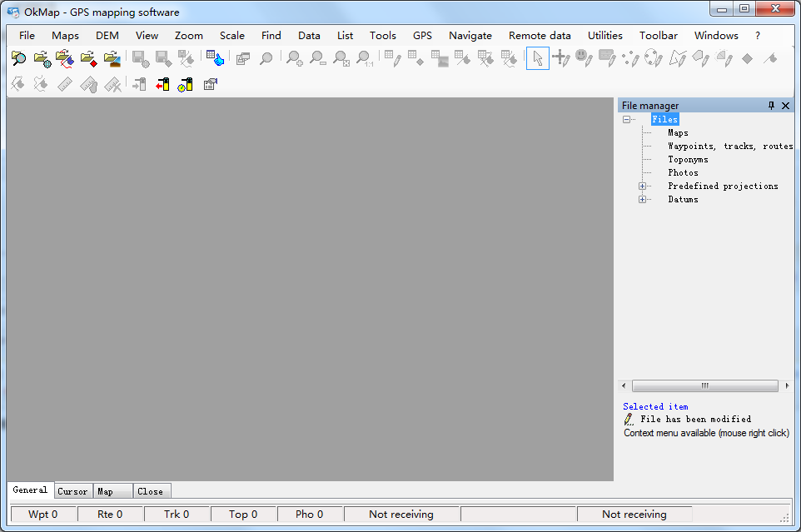Click the preferences form icon in second toolbar row
Screen dimensions: 801x532
(210, 84)
